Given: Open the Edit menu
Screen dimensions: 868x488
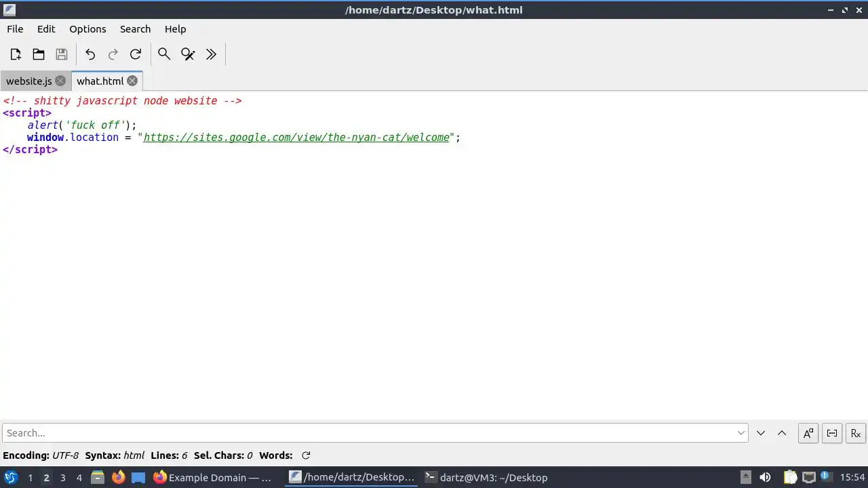Looking at the screenshot, I should pos(46,29).
